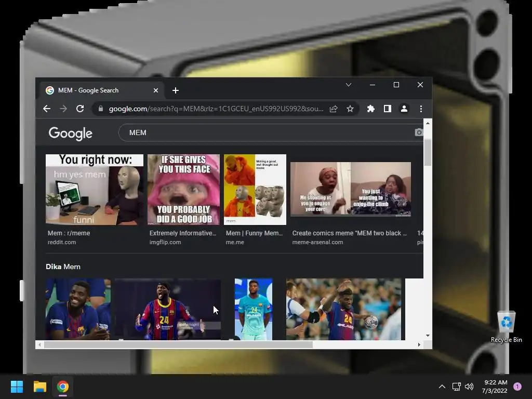The height and width of the screenshot is (399, 532).
Task: Show hidden tray icons chevron
Action: click(x=442, y=387)
